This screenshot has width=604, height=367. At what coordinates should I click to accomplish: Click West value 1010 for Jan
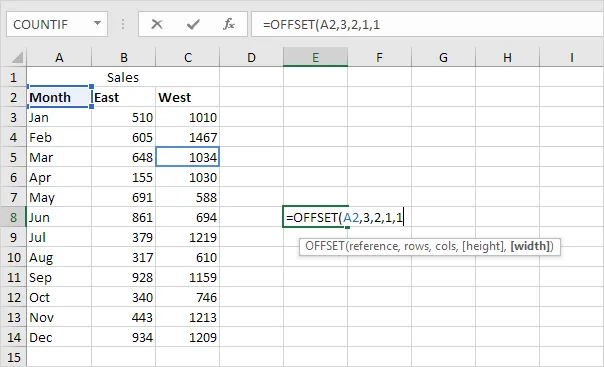[x=188, y=117]
